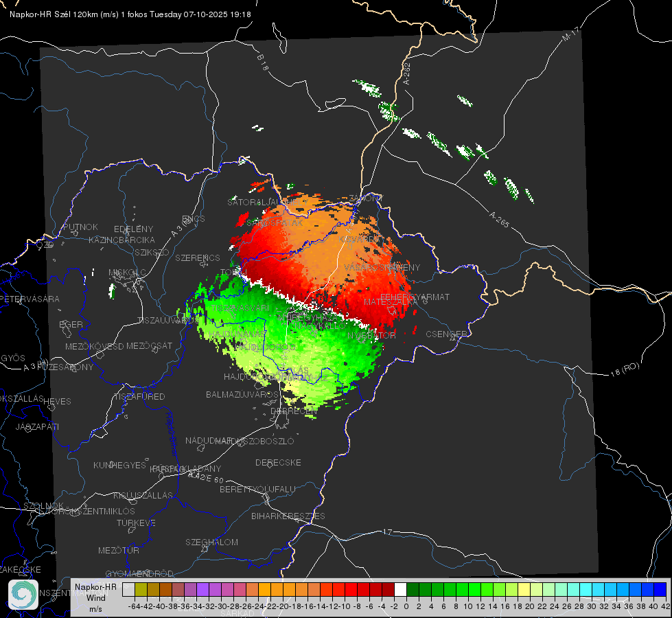
Task: Click the B 18 road label
Action: click(262, 62)
